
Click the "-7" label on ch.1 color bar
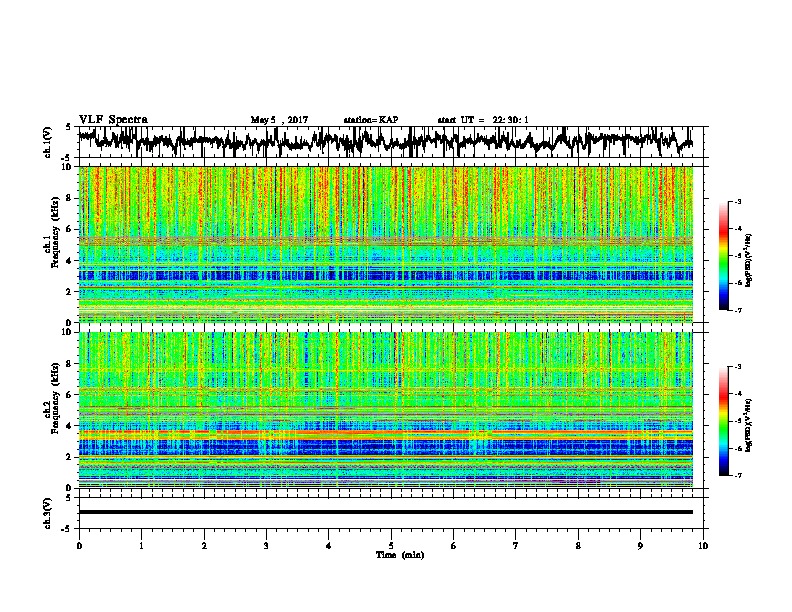(x=737, y=310)
